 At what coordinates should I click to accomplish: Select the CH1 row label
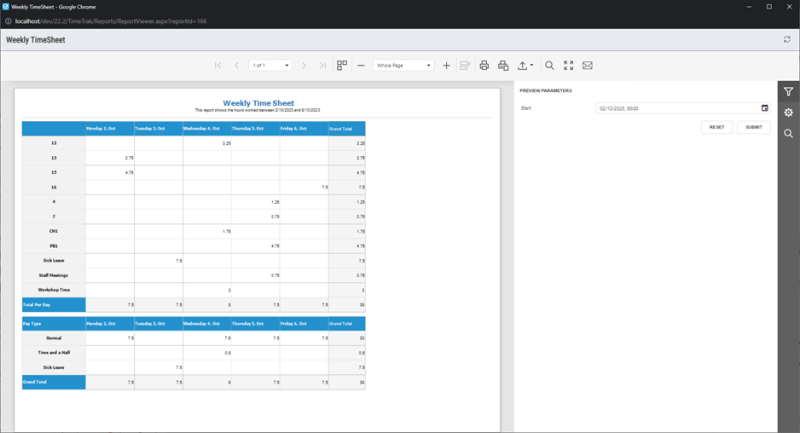click(54, 231)
